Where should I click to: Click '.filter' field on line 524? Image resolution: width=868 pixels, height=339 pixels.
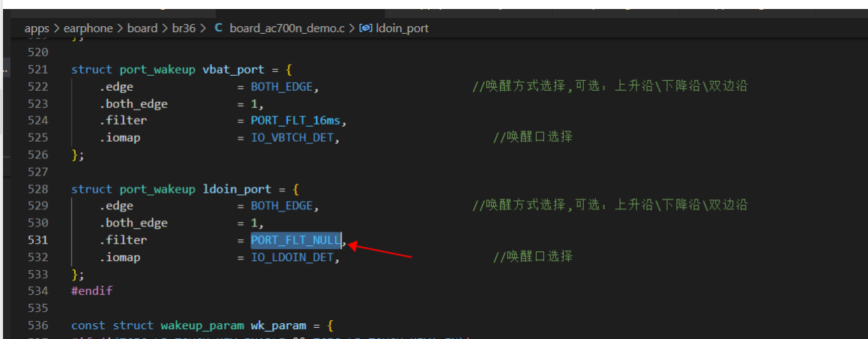[123, 120]
